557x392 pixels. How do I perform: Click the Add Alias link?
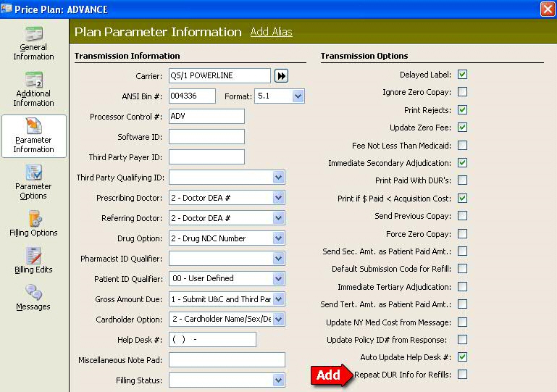pos(271,32)
